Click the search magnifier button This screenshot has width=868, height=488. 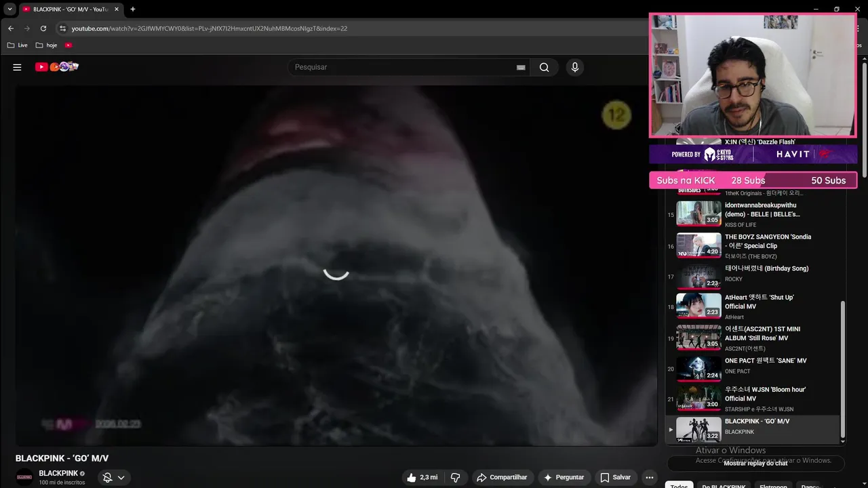[544, 67]
